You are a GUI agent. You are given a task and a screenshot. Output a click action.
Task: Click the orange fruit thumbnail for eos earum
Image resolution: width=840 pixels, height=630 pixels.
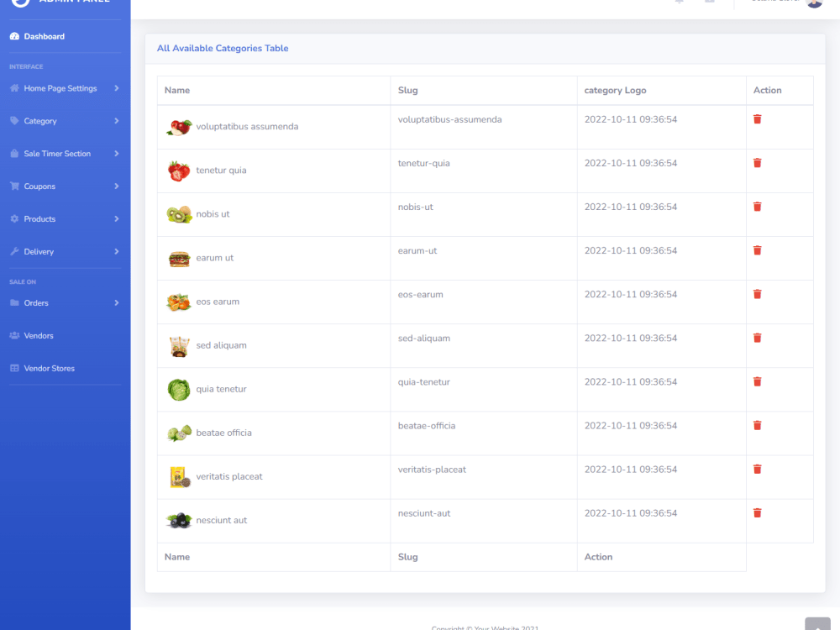tap(179, 302)
